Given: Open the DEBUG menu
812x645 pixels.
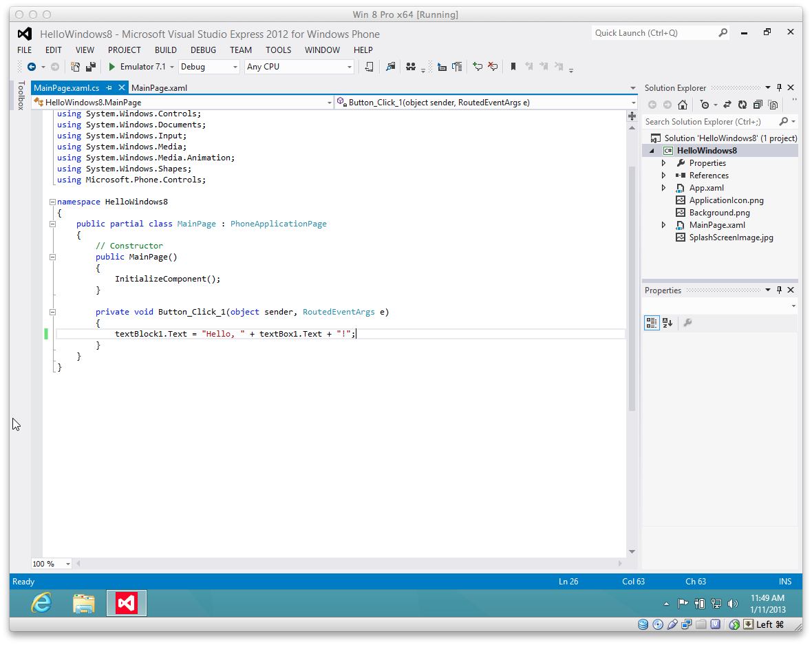Looking at the screenshot, I should coord(203,50).
